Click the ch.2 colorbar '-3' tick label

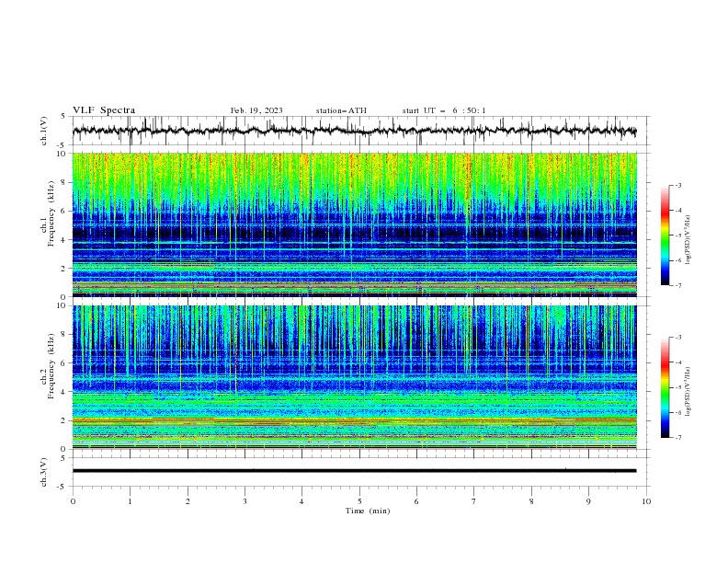(677, 338)
